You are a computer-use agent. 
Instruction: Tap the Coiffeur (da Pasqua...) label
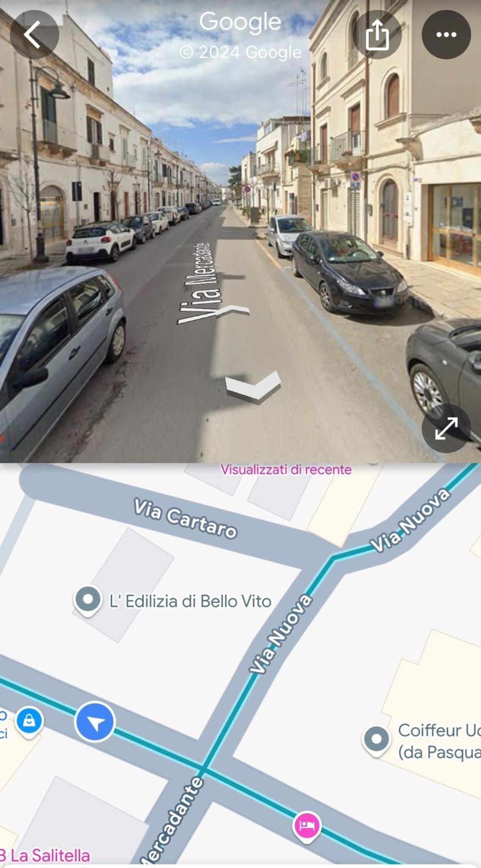pyautogui.click(x=440, y=741)
